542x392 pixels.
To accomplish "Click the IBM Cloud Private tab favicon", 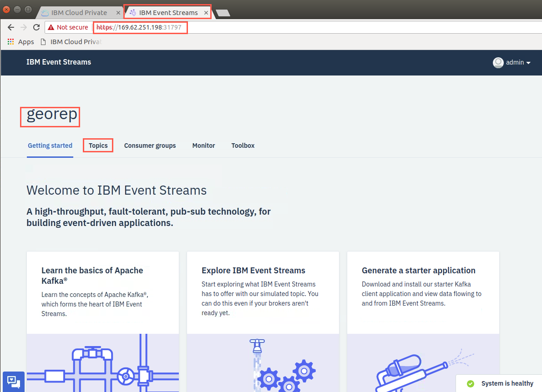I will pyautogui.click(x=45, y=13).
